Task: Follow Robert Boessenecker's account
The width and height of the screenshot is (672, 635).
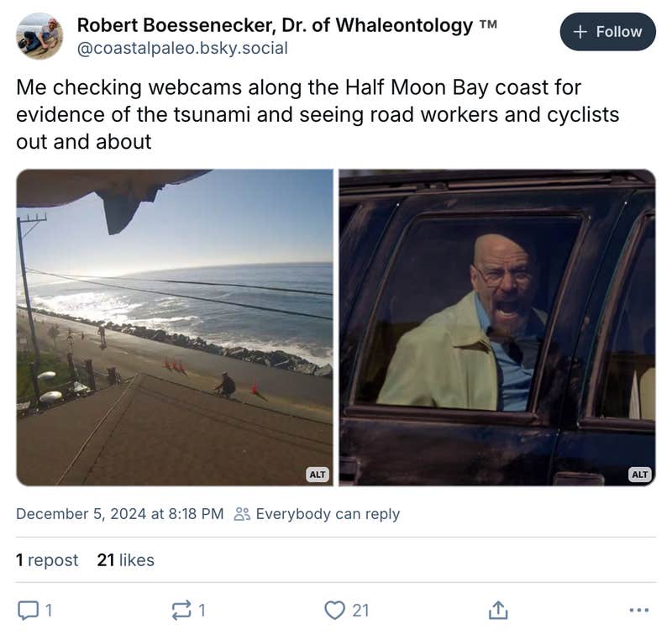Action: 608,31
